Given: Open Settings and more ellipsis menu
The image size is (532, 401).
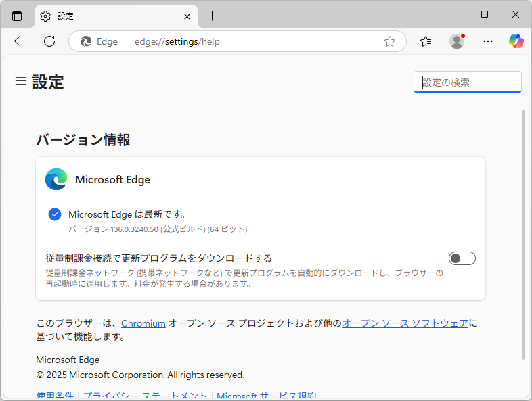Looking at the screenshot, I should point(488,41).
